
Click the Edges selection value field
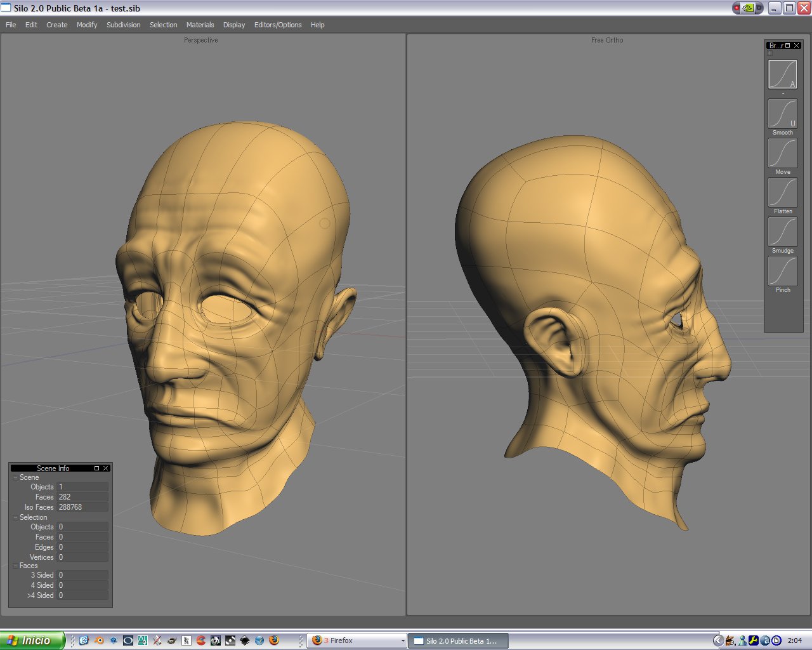pyautogui.click(x=82, y=547)
